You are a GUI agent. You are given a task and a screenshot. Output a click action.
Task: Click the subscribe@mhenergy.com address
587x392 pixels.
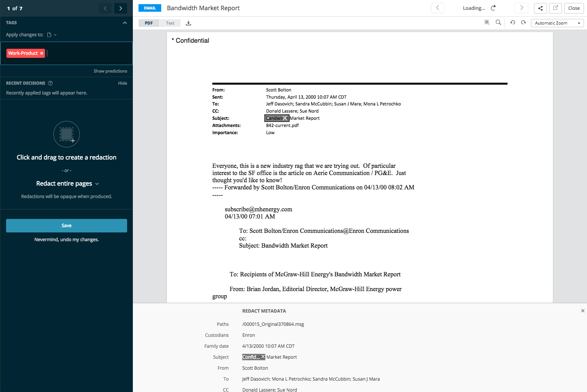258,209
